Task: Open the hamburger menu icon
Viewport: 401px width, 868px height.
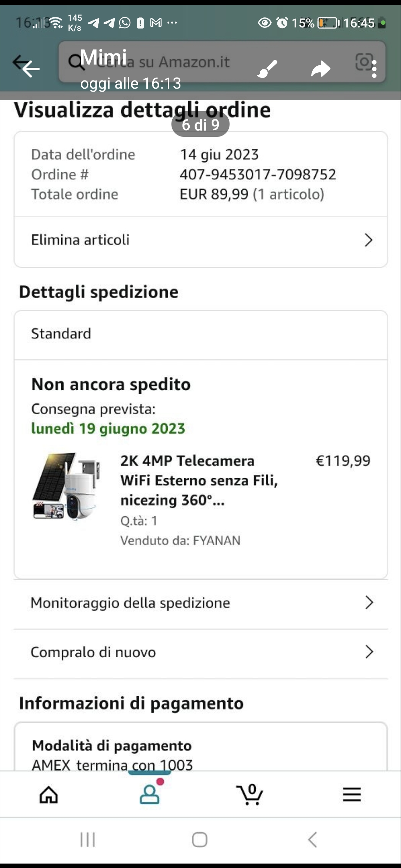Action: 352,795
